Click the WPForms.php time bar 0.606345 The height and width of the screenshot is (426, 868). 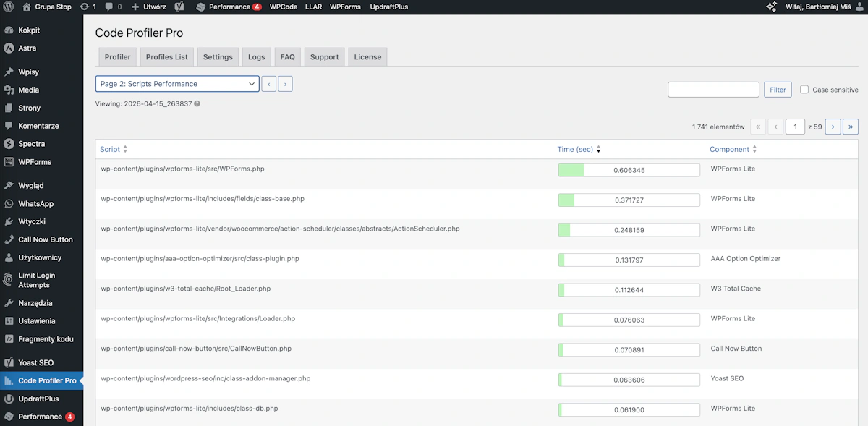coord(629,170)
